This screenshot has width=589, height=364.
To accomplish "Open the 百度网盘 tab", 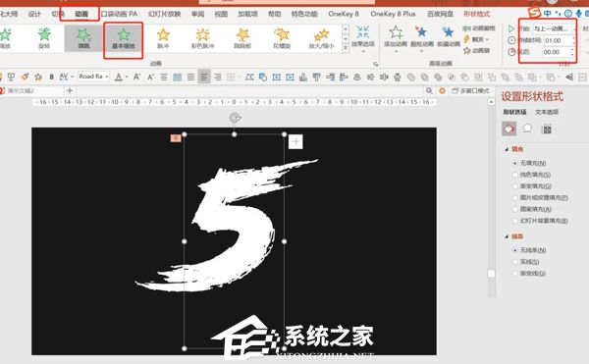I will (x=440, y=14).
